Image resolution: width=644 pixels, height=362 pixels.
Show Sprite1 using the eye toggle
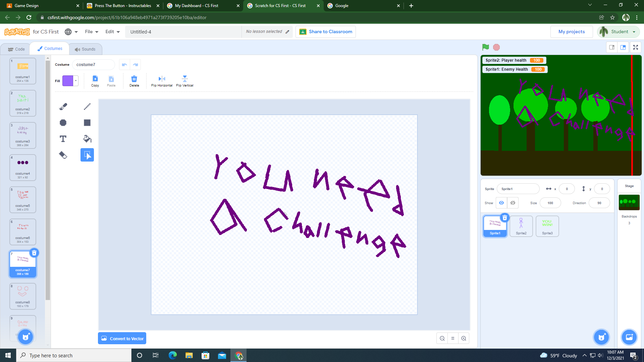point(501,202)
